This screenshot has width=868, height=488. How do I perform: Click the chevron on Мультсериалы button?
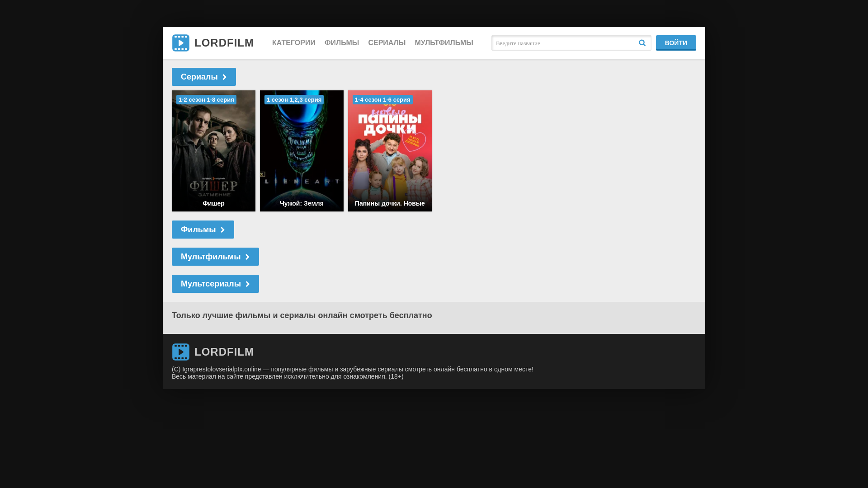[247, 284]
